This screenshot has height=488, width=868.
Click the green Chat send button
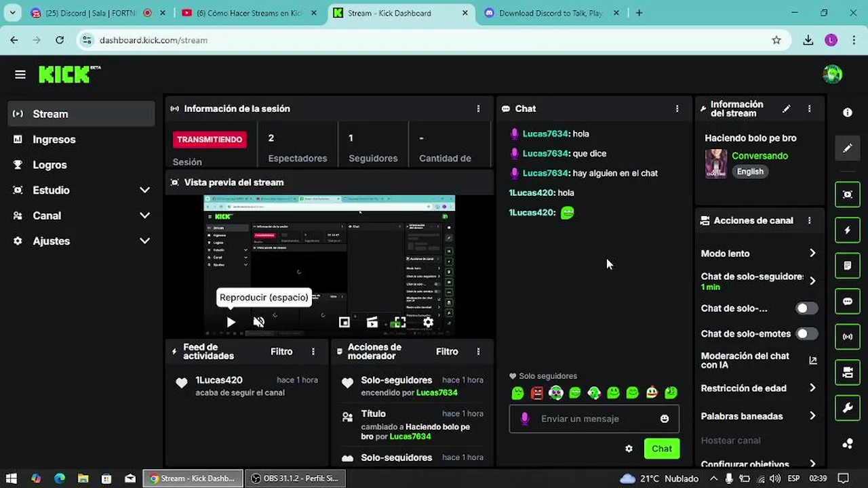pos(662,449)
